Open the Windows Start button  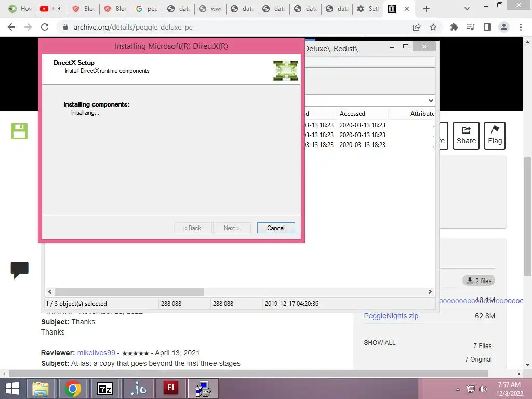pos(12,389)
